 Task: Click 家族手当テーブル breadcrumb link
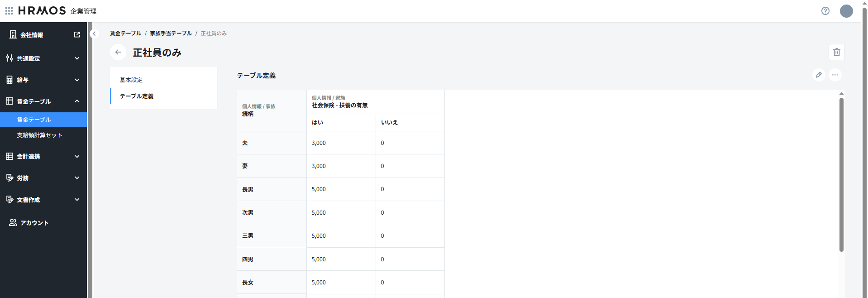point(171,34)
